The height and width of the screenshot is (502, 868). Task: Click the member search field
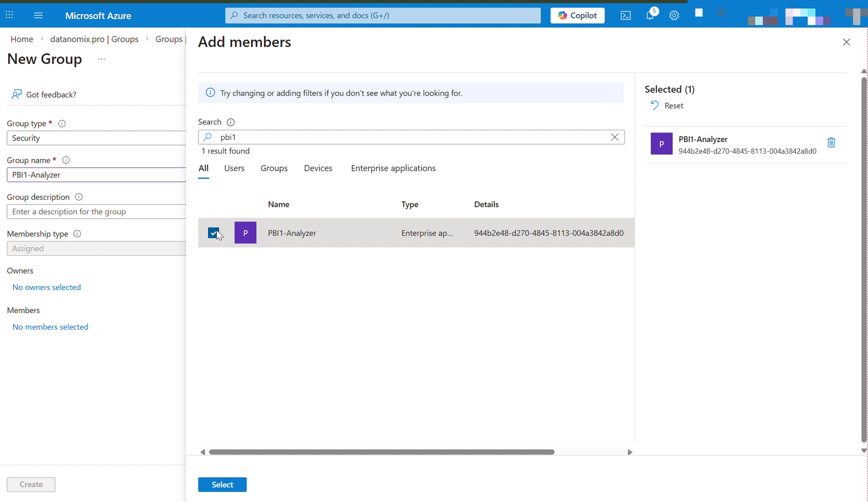tap(411, 137)
